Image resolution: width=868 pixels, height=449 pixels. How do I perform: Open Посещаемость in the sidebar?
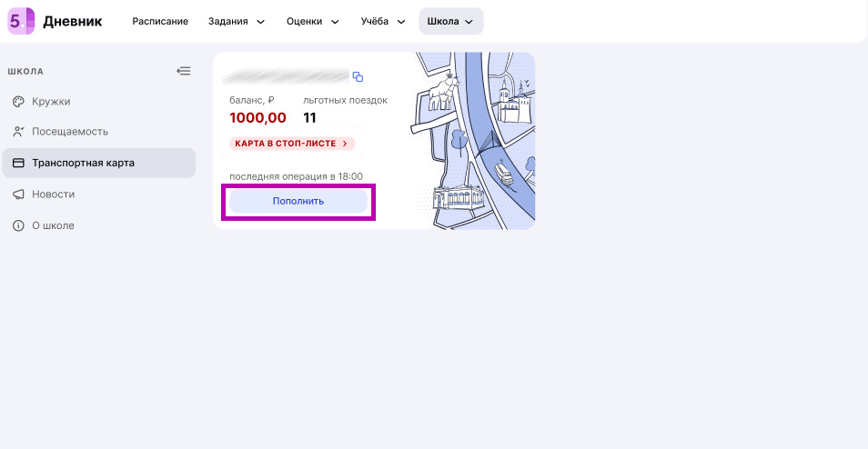(99, 132)
